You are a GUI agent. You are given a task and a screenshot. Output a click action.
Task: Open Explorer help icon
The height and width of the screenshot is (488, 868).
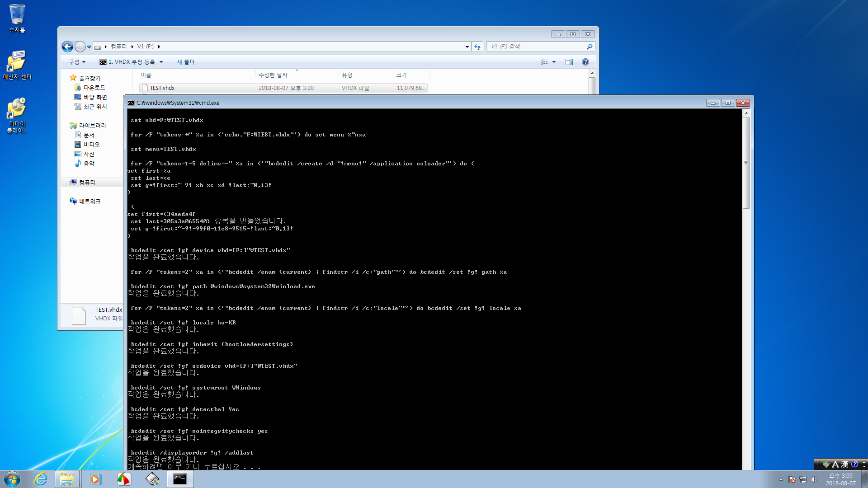pos(585,62)
